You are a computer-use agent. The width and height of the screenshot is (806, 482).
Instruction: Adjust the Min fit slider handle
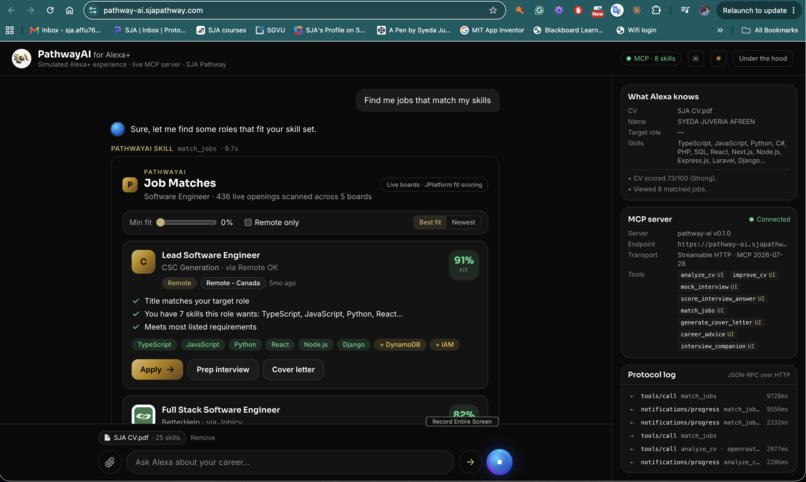pos(160,223)
